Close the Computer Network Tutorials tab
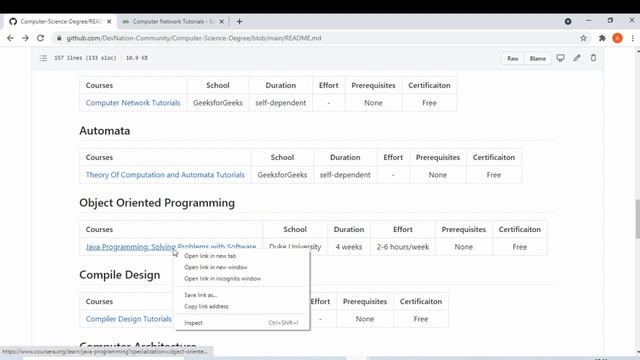The image size is (640, 360). (222, 22)
